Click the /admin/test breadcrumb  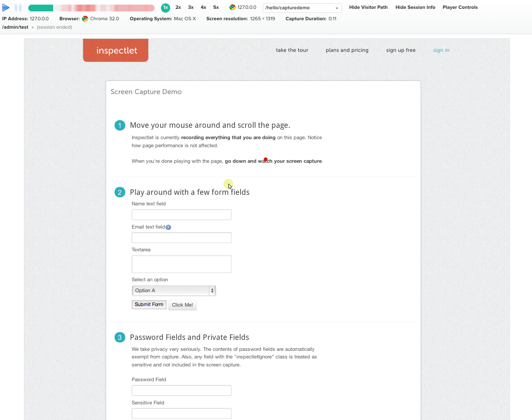coord(15,27)
